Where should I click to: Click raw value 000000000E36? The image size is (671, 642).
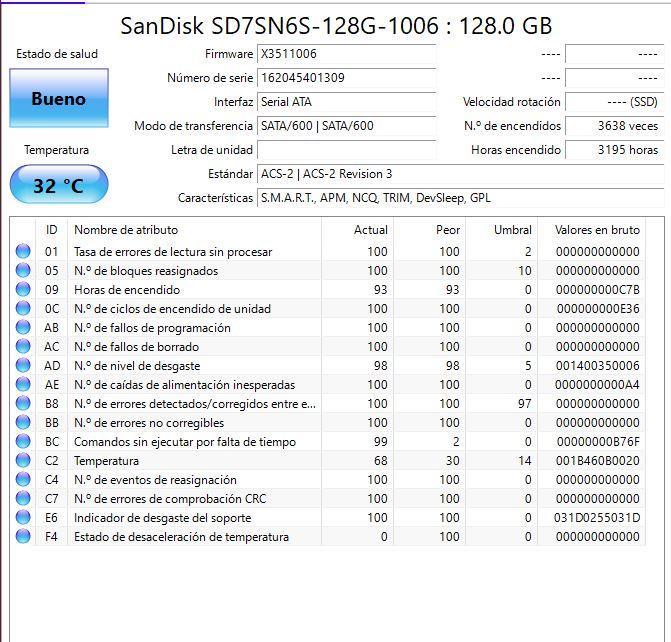click(x=598, y=309)
